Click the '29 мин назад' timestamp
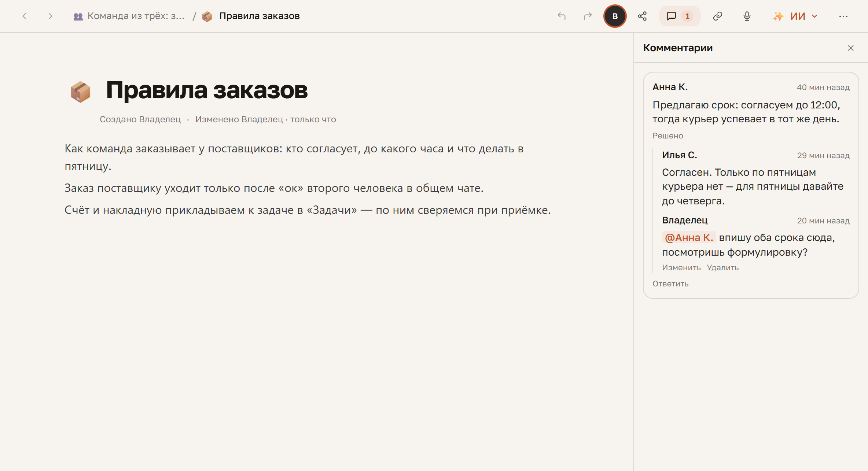This screenshot has width=868, height=471. (x=823, y=156)
